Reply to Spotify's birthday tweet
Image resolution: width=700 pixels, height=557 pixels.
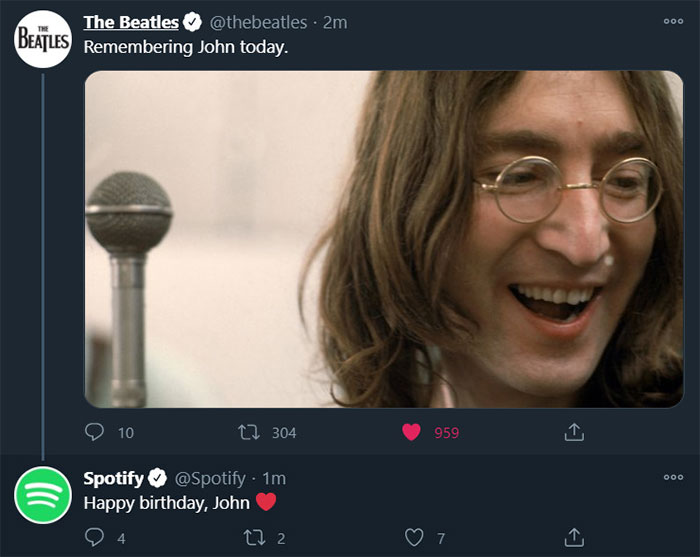(95, 538)
